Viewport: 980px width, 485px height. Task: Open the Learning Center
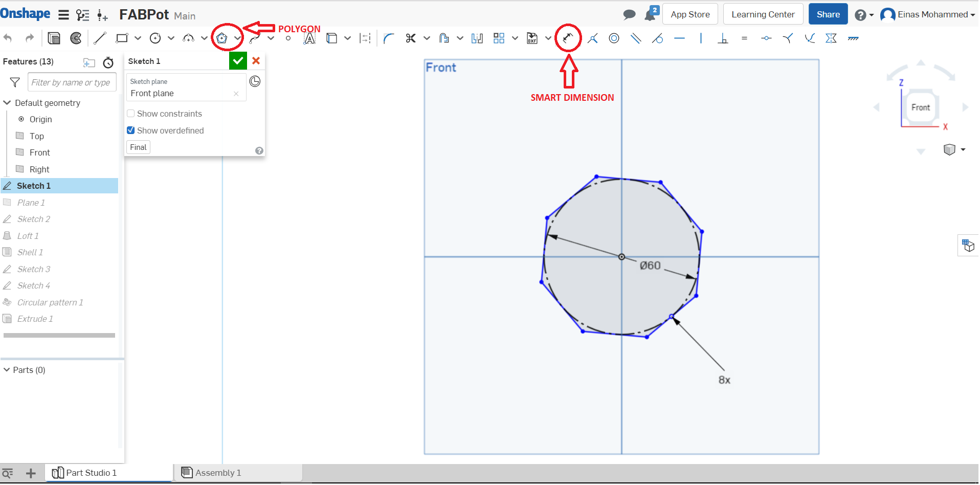[763, 14]
